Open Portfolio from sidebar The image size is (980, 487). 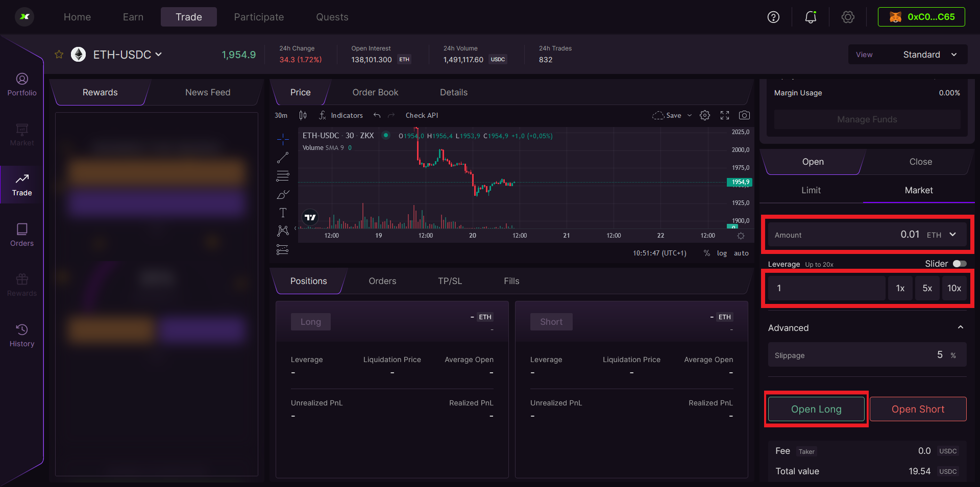22,85
